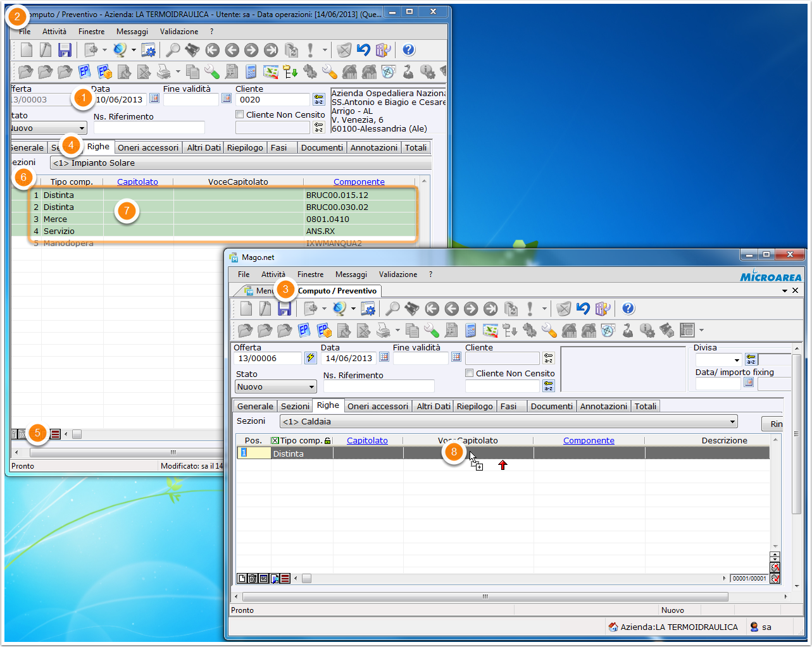The width and height of the screenshot is (812, 647).
Task: Click the binoculars search icon in Mago.net toolbar
Action: pyautogui.click(x=412, y=308)
